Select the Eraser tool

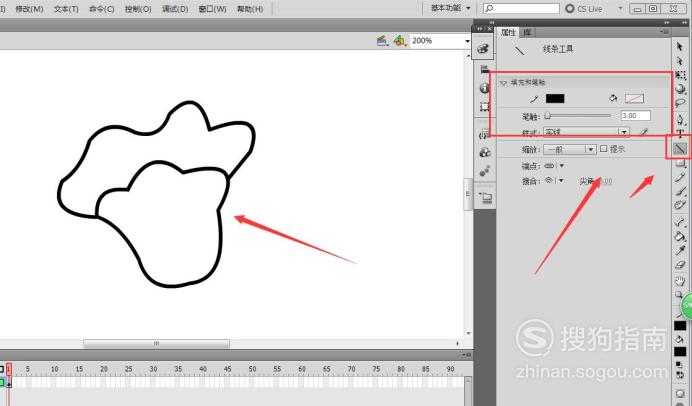pos(680,265)
